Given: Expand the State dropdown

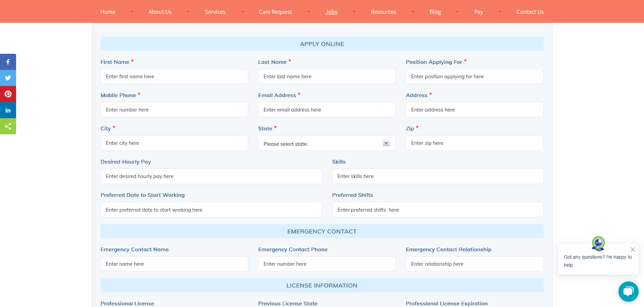Looking at the screenshot, I should pos(327,143).
